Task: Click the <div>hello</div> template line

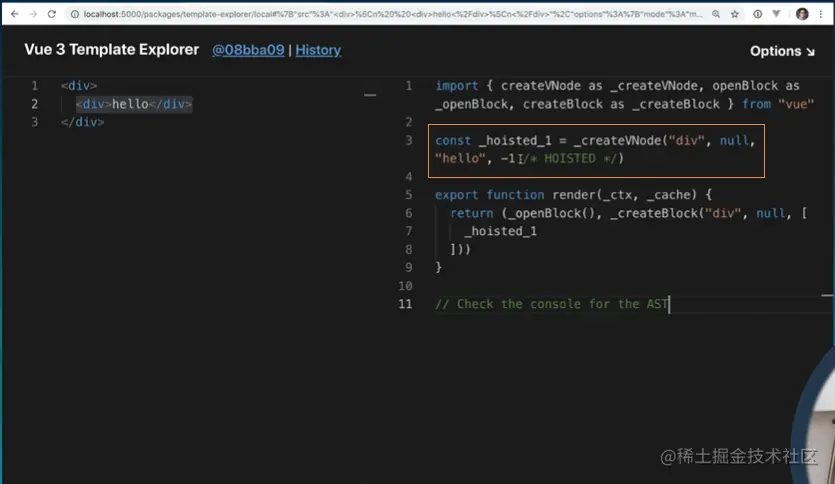Action: pos(134,104)
